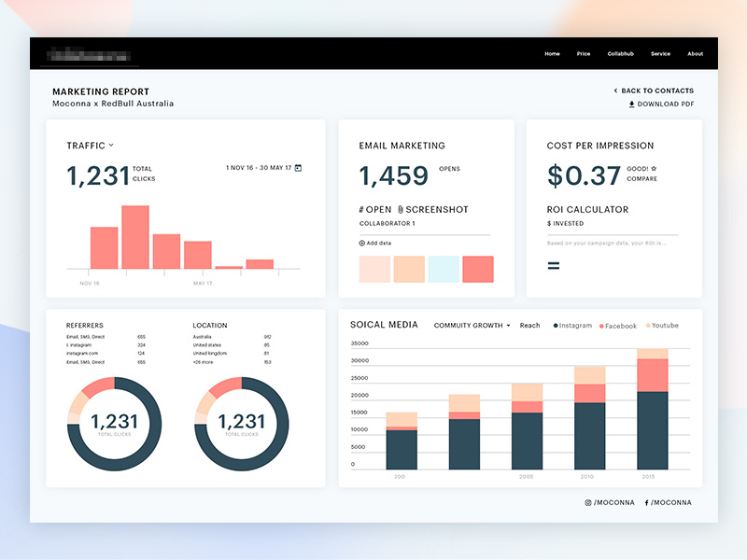Screen dimensions: 747x560
Task: Go to Home in the top navigation
Action: pos(552,54)
